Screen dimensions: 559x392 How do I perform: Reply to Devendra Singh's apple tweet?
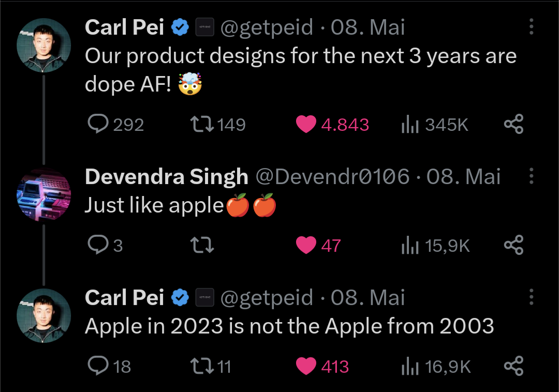click(98, 245)
